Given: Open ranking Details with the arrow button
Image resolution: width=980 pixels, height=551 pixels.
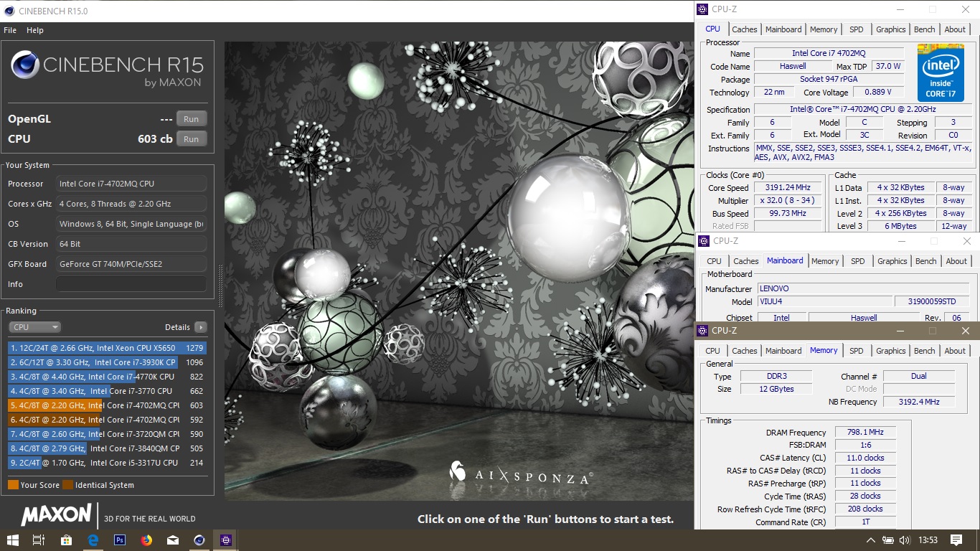Looking at the screenshot, I should [200, 327].
